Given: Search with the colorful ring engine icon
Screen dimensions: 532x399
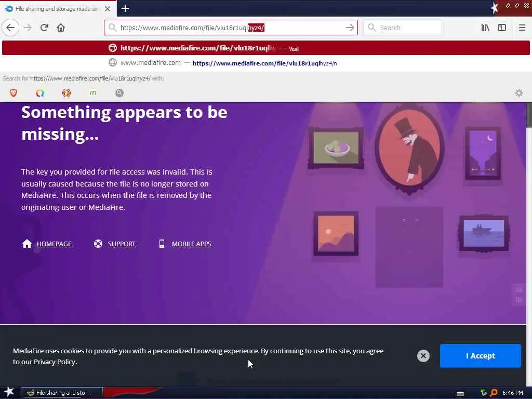Looking at the screenshot, I should click(x=39, y=93).
